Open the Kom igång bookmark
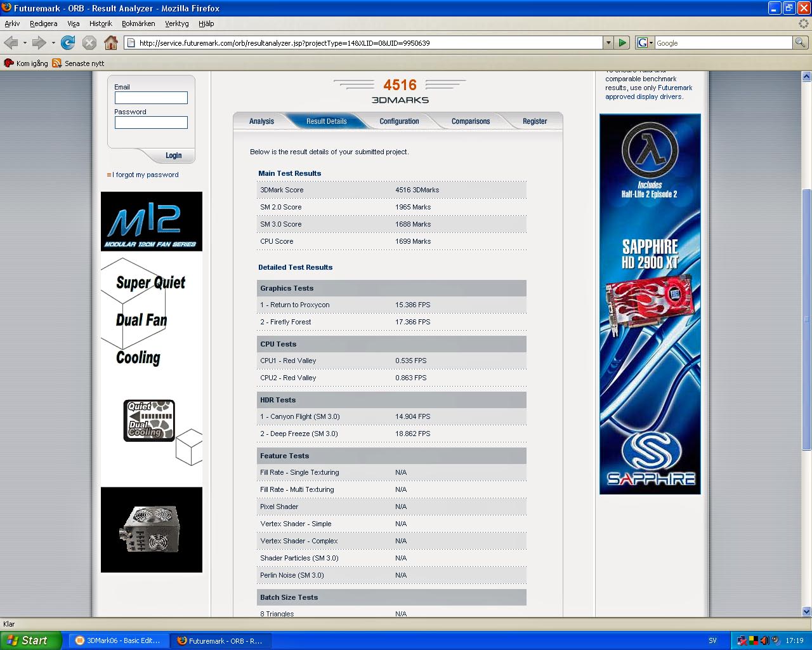812x650 pixels. 26,63
